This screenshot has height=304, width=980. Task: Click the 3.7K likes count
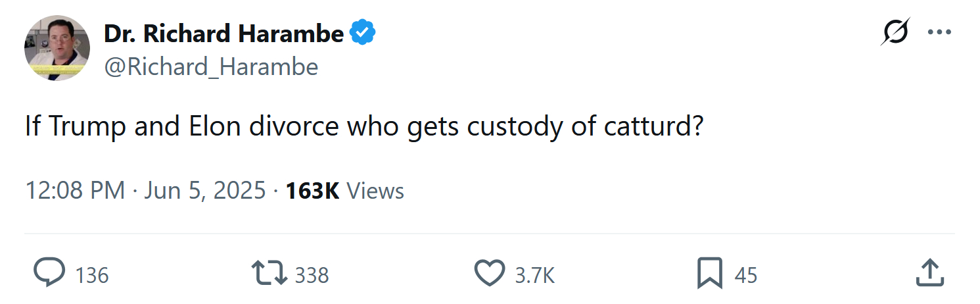pos(534,275)
